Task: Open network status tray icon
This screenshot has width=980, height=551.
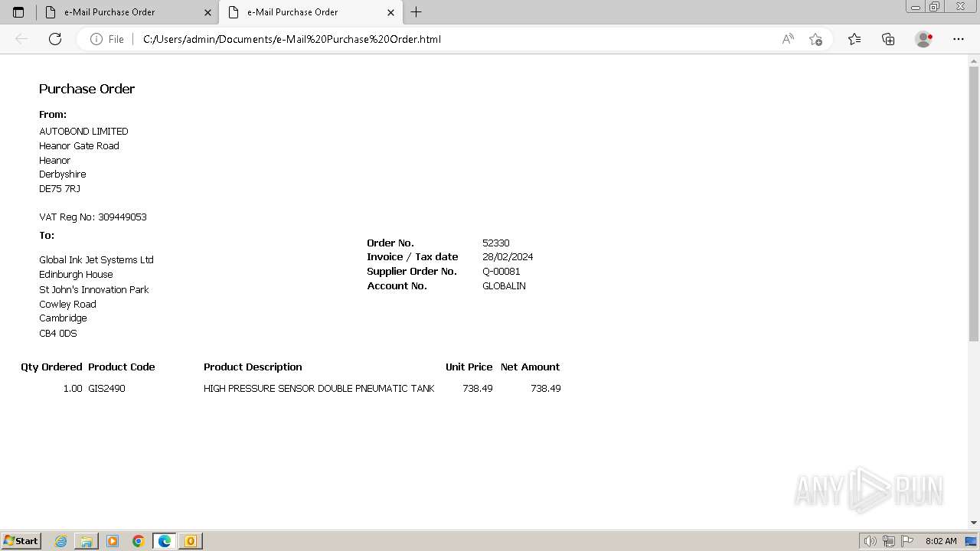Action: pyautogui.click(x=889, y=541)
